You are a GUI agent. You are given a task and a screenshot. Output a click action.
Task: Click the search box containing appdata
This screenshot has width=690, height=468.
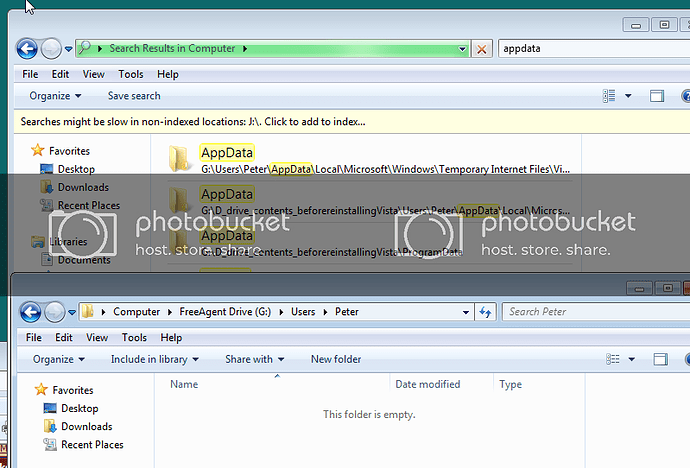tap(594, 48)
